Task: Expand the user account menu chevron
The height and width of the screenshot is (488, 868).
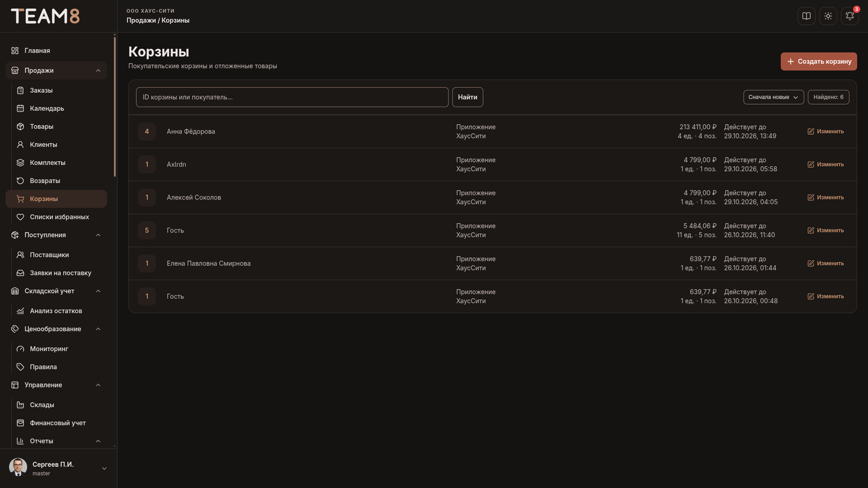Action: pyautogui.click(x=104, y=469)
